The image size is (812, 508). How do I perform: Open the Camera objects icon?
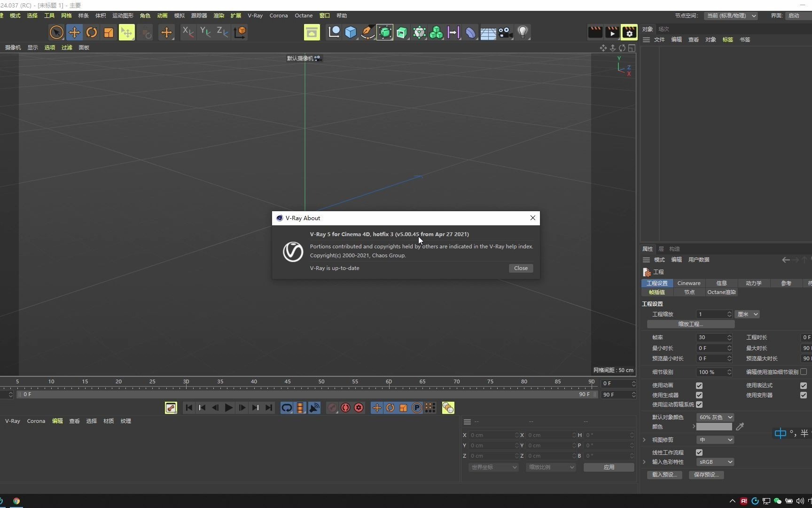(x=505, y=32)
